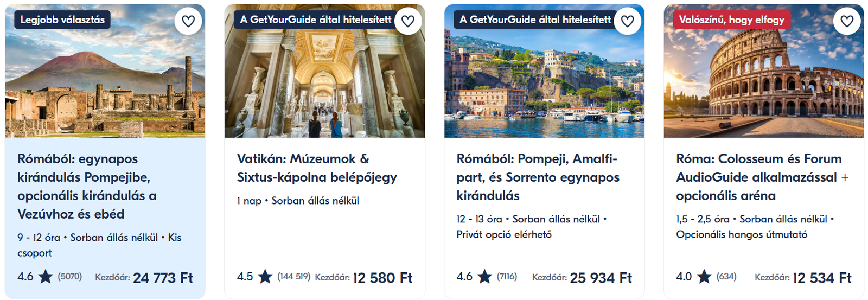Click the "Legjobb választás" badge

pos(62,20)
